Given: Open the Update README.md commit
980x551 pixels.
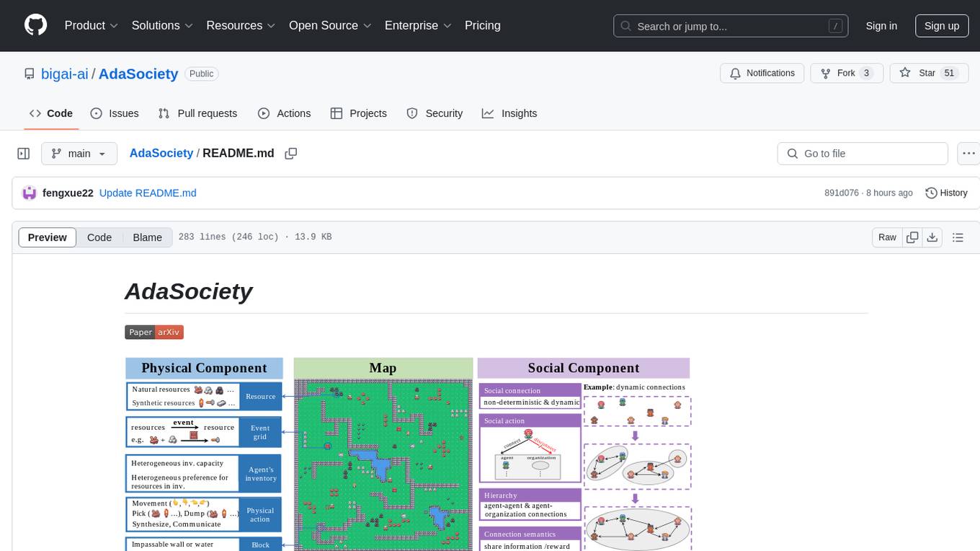Looking at the screenshot, I should (148, 193).
